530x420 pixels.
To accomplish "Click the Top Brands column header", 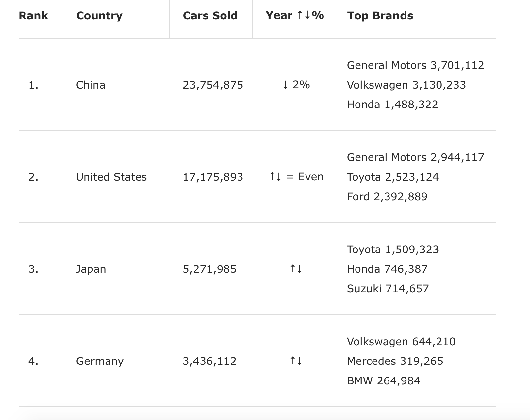I will click(380, 16).
